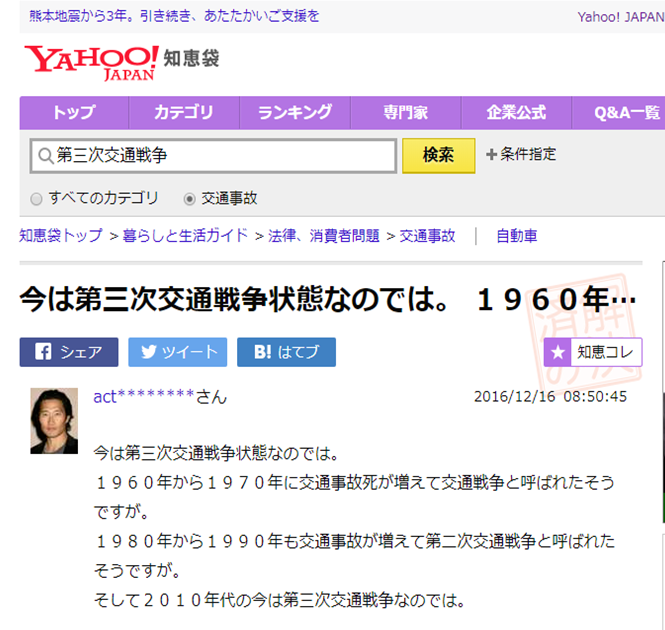Click the Facebook f icon on シェア
The height and width of the screenshot is (630, 665).
pos(43,352)
